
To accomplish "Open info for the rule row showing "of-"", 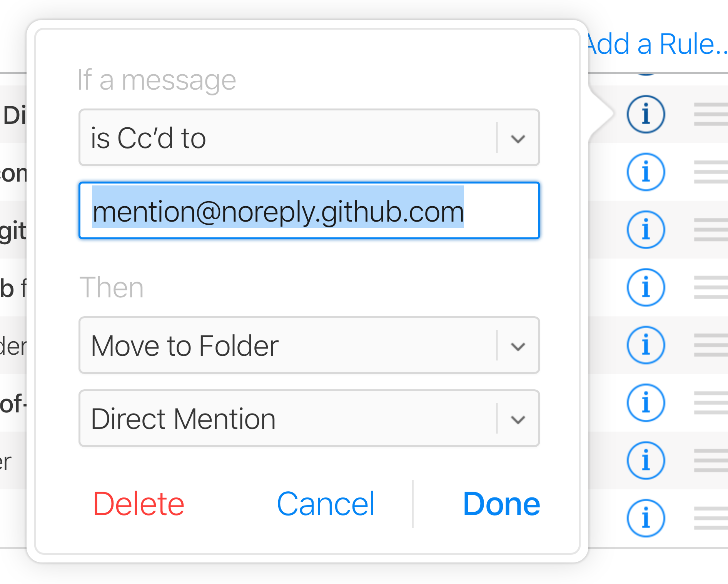I will [646, 403].
